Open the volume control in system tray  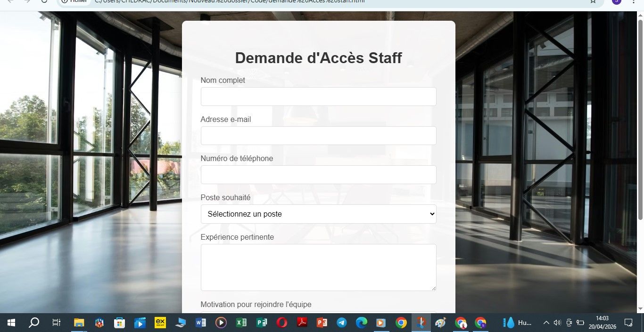pyautogui.click(x=557, y=323)
